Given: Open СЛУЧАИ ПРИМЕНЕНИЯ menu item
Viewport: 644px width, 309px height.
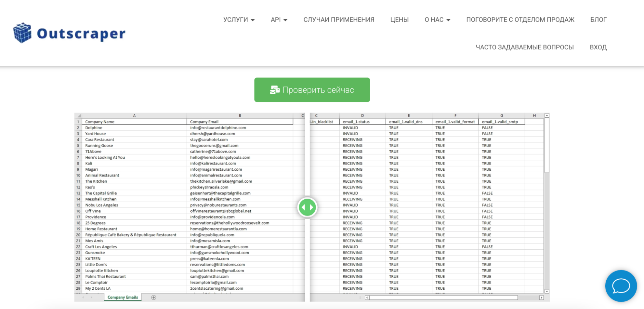Looking at the screenshot, I should click(339, 20).
